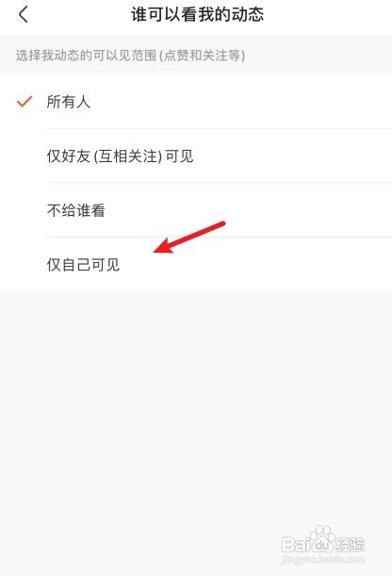Click the (点赞和关注等) parenthetical hint
Screen dimensions: 392x576
coord(203,56)
